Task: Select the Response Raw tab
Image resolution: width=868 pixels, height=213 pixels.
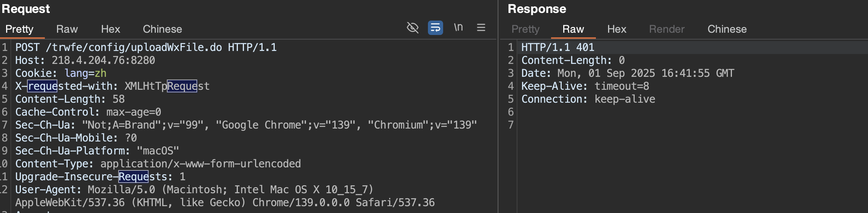Action: [x=573, y=29]
